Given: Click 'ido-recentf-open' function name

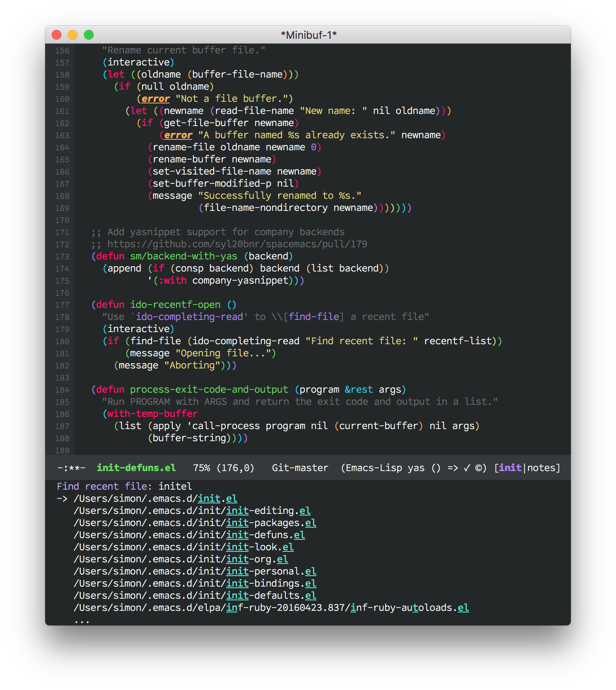Looking at the screenshot, I should (x=175, y=305).
